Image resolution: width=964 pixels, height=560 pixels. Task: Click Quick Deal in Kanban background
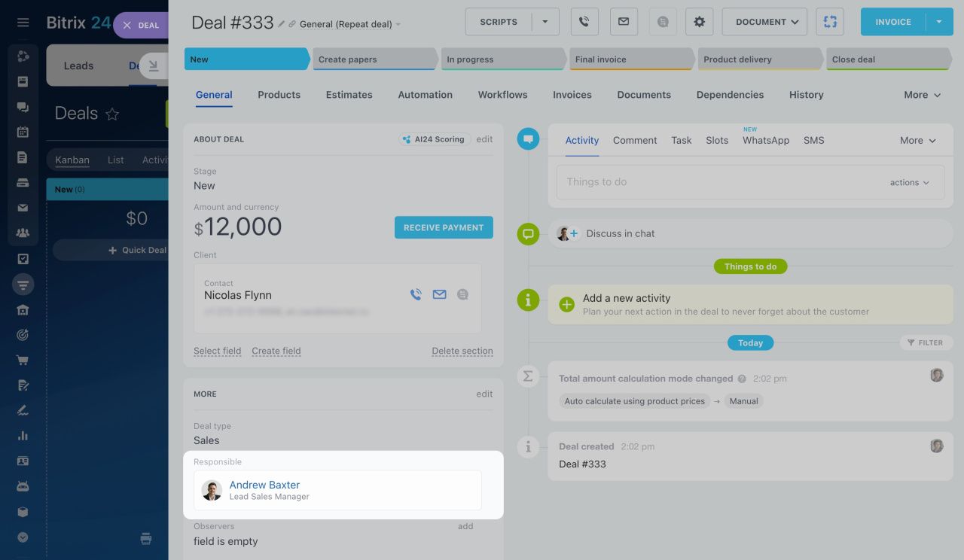point(137,250)
